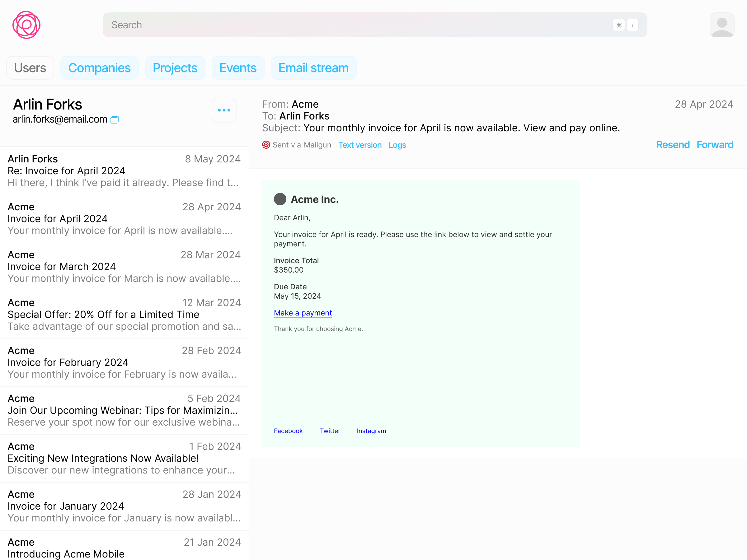
Task: Open the three-dot actions menu
Action: point(224,110)
